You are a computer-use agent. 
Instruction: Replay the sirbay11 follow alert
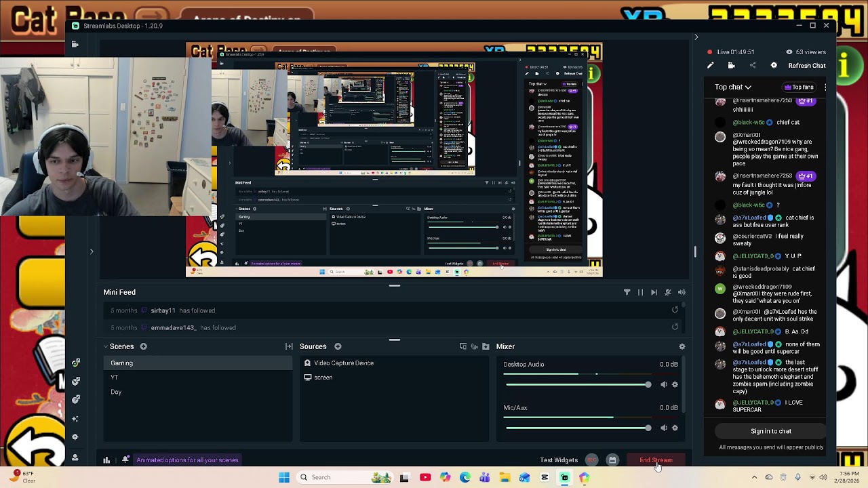point(675,310)
